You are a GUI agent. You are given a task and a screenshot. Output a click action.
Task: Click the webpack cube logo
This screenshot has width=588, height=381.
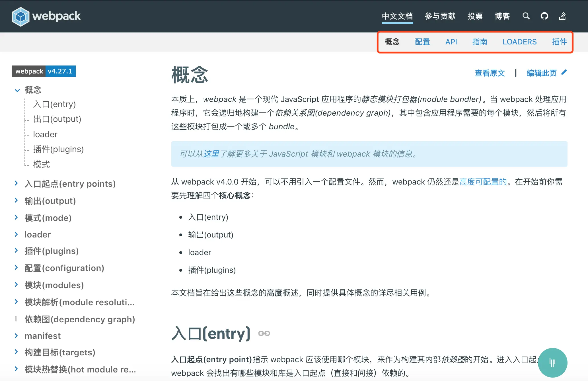(20, 17)
